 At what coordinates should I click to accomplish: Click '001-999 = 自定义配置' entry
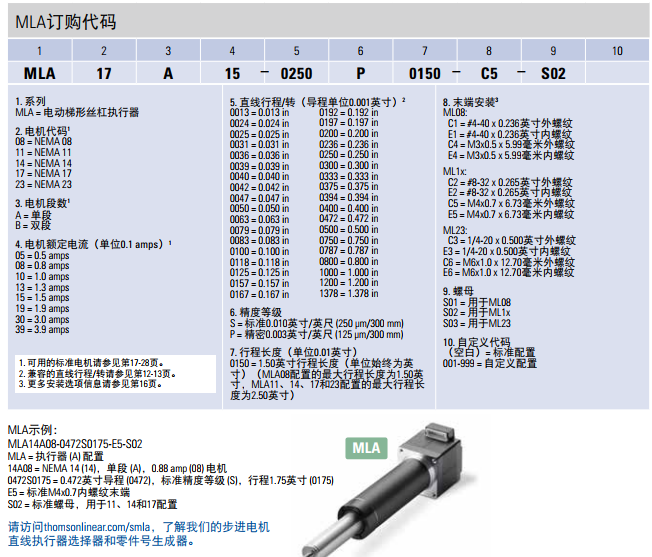[490, 363]
